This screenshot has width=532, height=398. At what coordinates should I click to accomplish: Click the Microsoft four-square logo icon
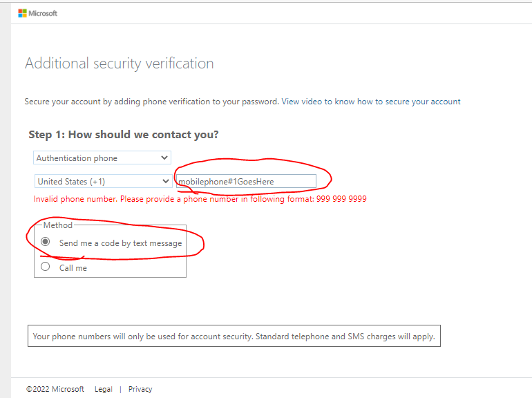coord(22,13)
